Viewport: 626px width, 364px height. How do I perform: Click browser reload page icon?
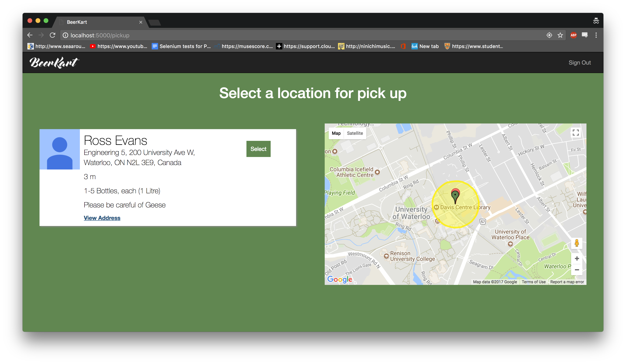pos(52,35)
